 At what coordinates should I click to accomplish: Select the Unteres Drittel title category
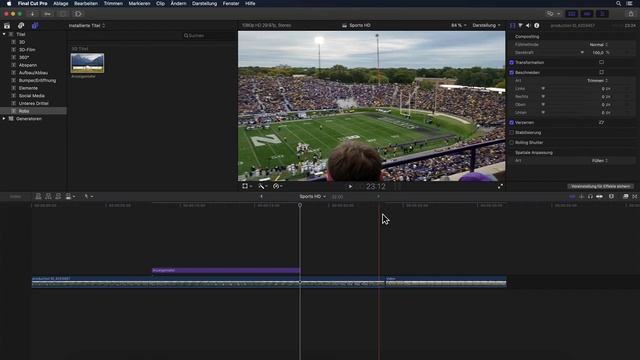pos(33,103)
